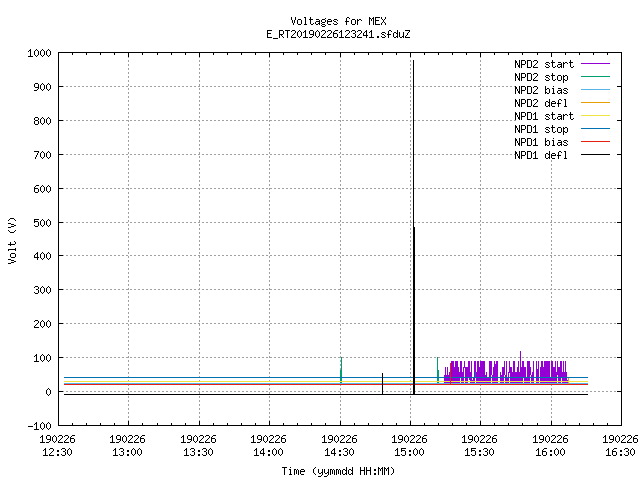Select the NPD1 defl legend label
This screenshot has height=480, width=640.
pyautogui.click(x=541, y=156)
